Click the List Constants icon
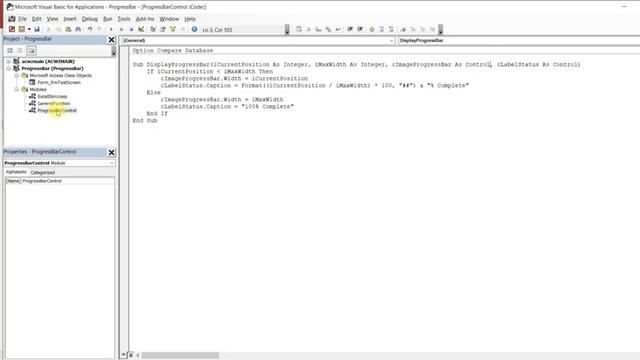640x360 pixels. (x=309, y=29)
